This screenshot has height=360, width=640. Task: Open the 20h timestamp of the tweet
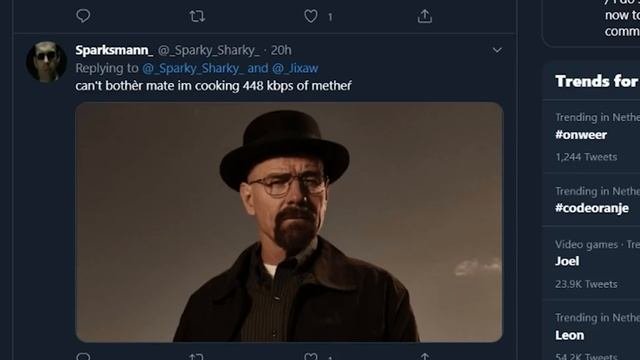pos(281,50)
